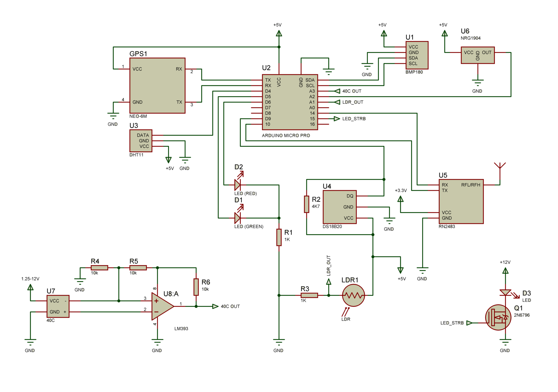Select the U6 NRG1904 component
Screen dimensions: 558x392
coord(478,55)
